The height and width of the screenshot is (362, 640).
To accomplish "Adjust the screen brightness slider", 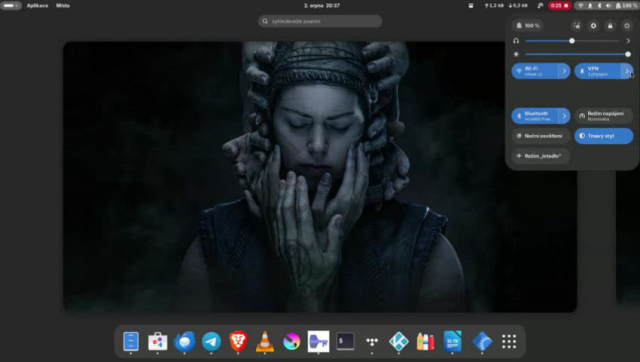I will 577,54.
